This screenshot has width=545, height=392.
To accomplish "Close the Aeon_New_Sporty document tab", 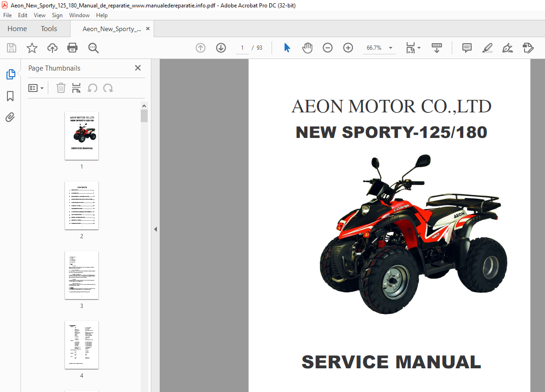I will click(148, 28).
